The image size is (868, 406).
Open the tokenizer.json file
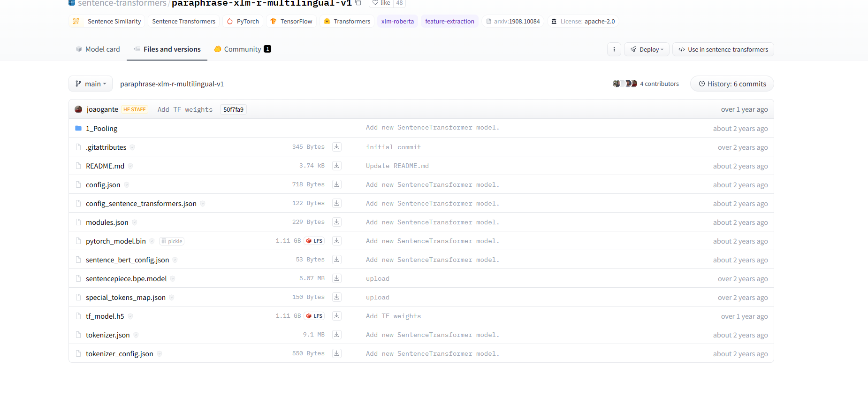click(x=108, y=335)
